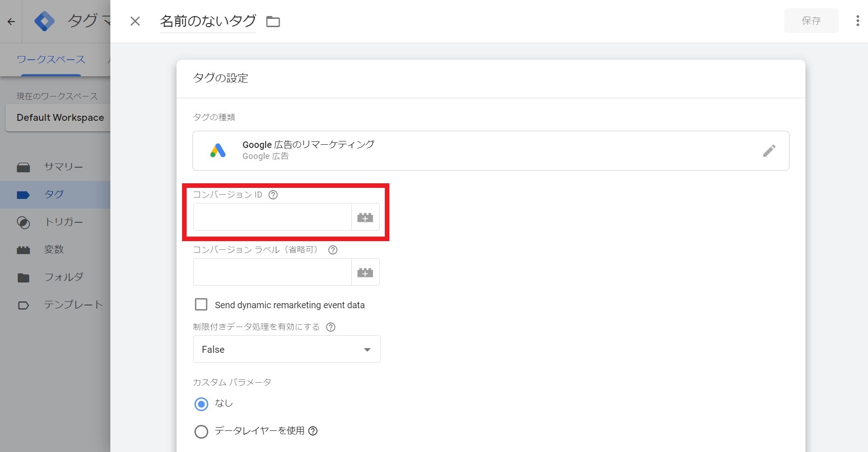Open help for コンバージョン ID

[x=273, y=195]
